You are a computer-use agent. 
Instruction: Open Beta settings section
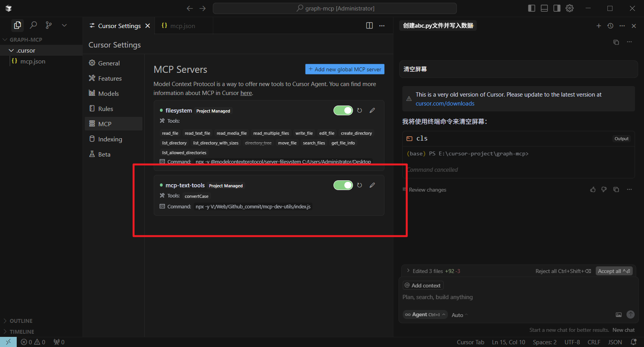point(114,154)
